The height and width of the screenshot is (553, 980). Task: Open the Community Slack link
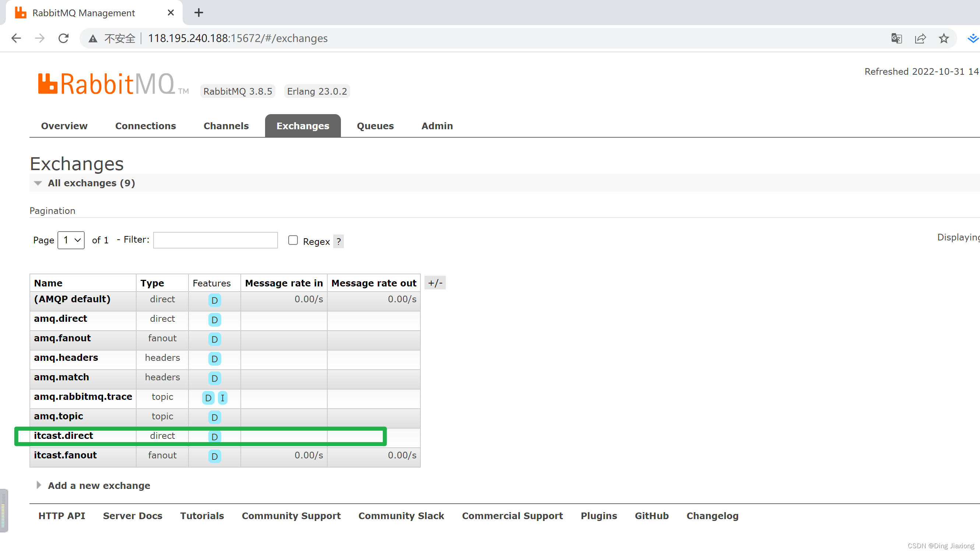click(401, 516)
